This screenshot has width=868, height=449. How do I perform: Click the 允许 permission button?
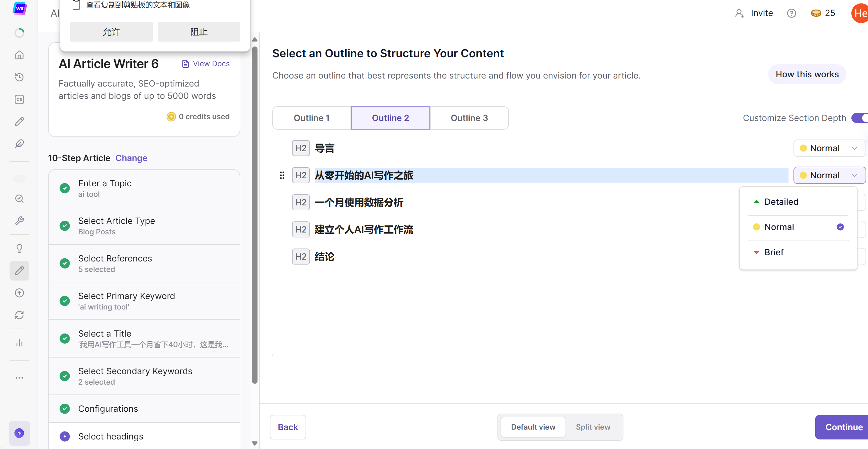click(x=111, y=32)
